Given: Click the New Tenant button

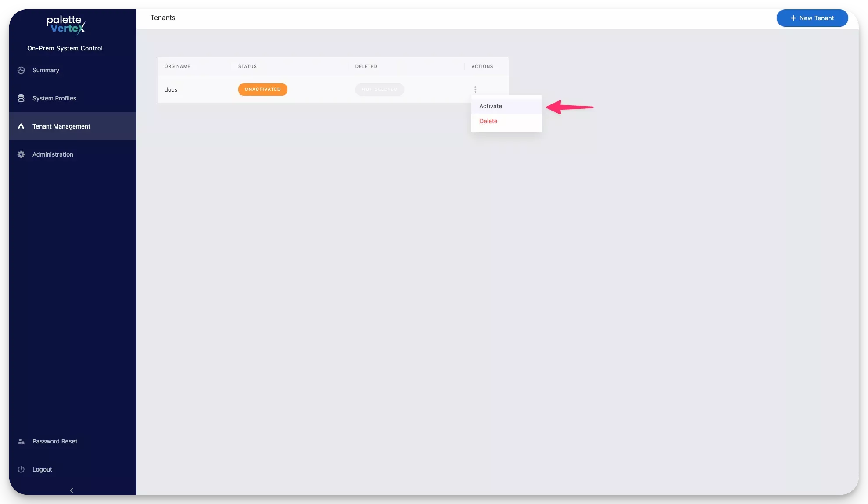Looking at the screenshot, I should 812,18.
